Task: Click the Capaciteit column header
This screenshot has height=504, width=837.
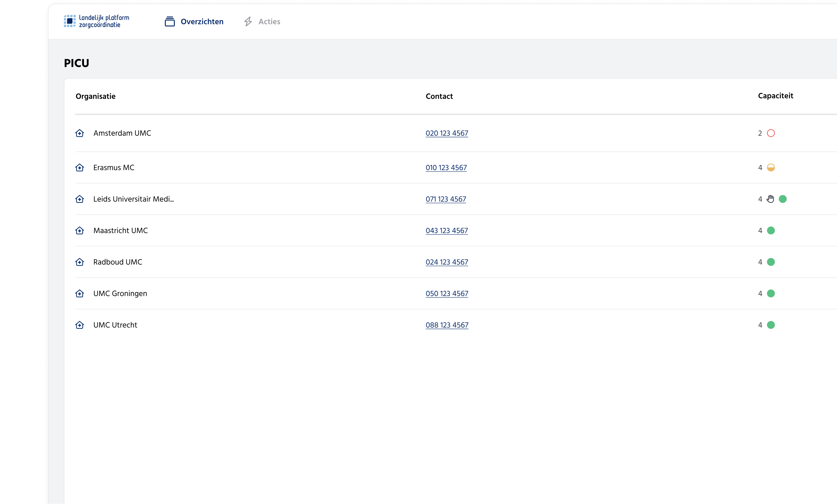Action: pyautogui.click(x=775, y=96)
